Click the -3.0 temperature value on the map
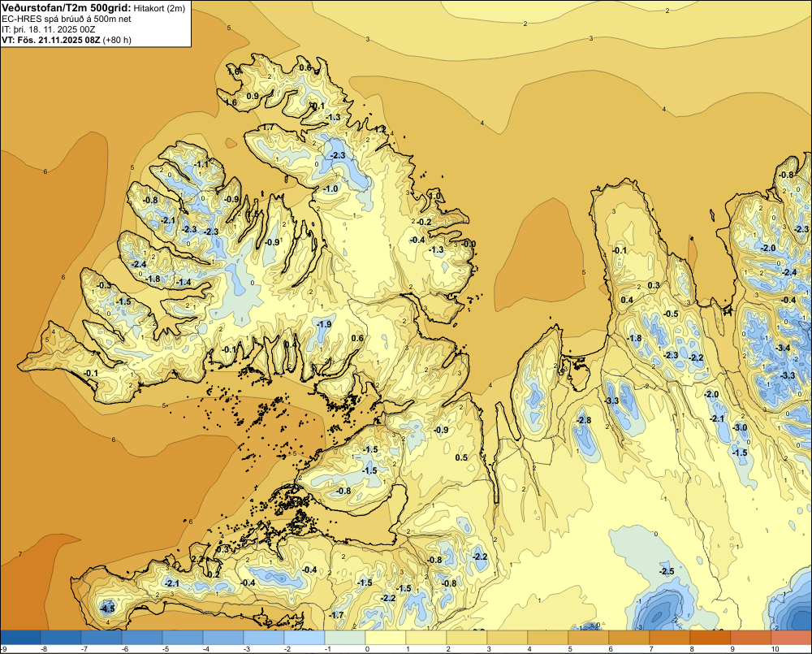 point(740,427)
